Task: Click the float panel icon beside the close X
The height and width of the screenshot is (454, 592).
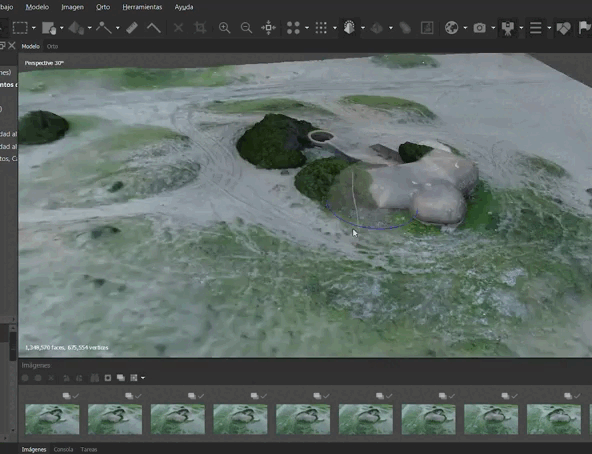Action: pos(2,46)
